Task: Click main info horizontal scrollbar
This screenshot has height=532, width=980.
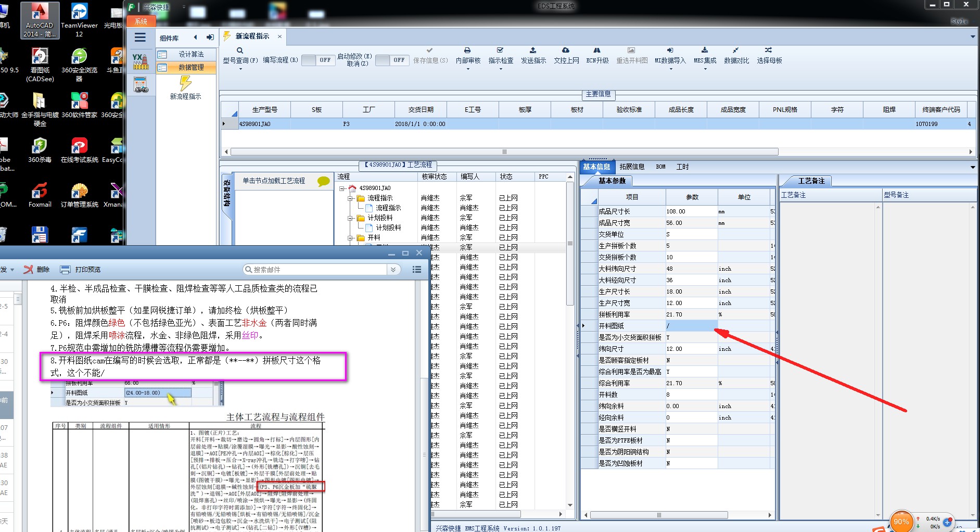Action: tap(504, 152)
